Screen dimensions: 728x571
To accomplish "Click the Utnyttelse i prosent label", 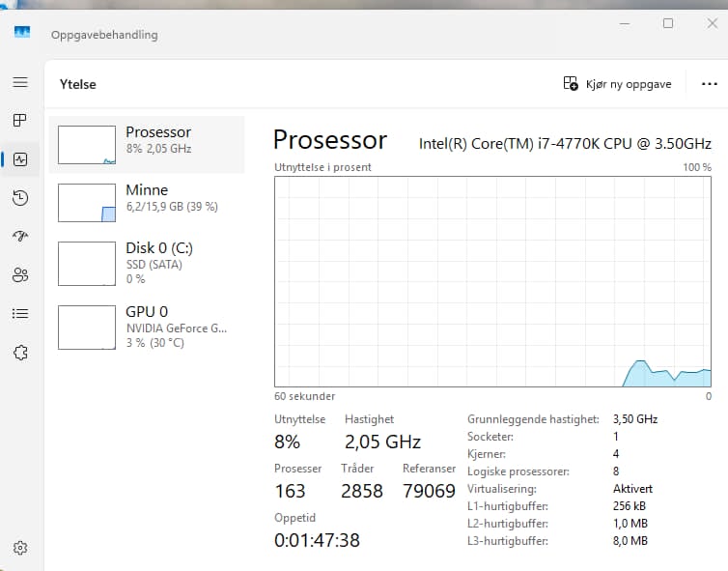I will tap(322, 167).
